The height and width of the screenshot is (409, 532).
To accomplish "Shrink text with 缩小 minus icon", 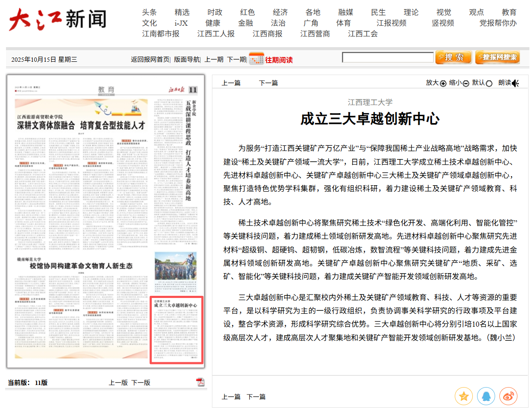I will pos(466,83).
